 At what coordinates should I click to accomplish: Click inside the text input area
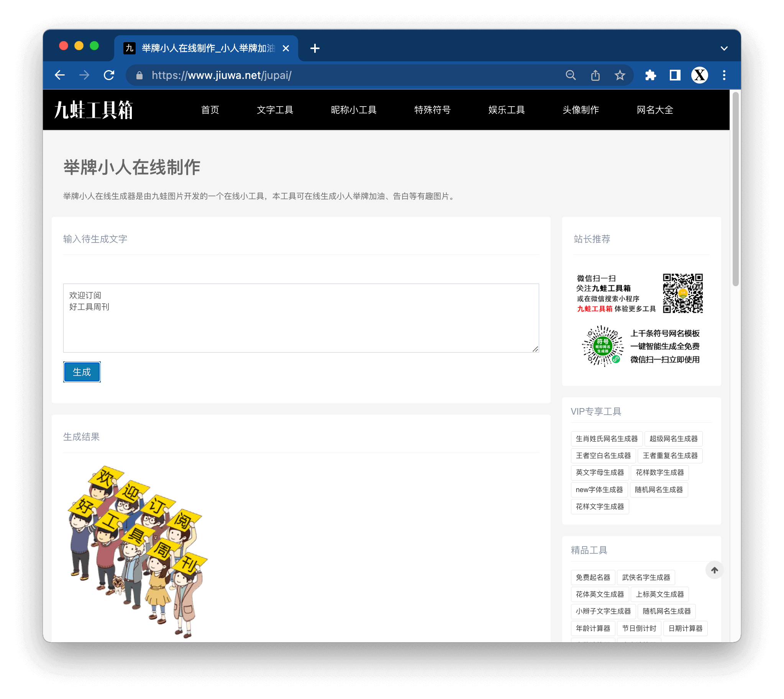[301, 318]
